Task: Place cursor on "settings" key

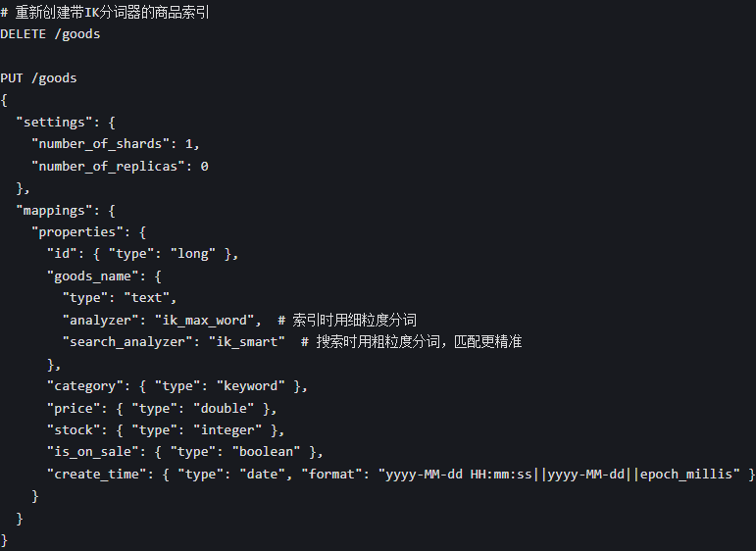Action: (x=54, y=123)
